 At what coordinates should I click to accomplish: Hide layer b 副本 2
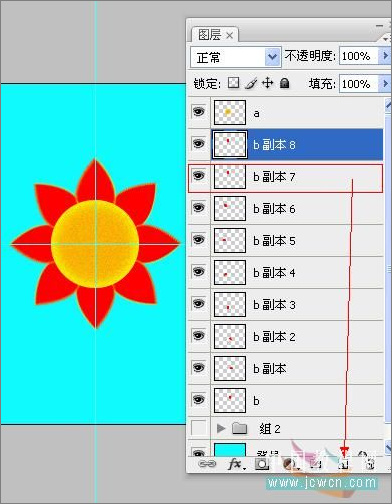coord(199,335)
